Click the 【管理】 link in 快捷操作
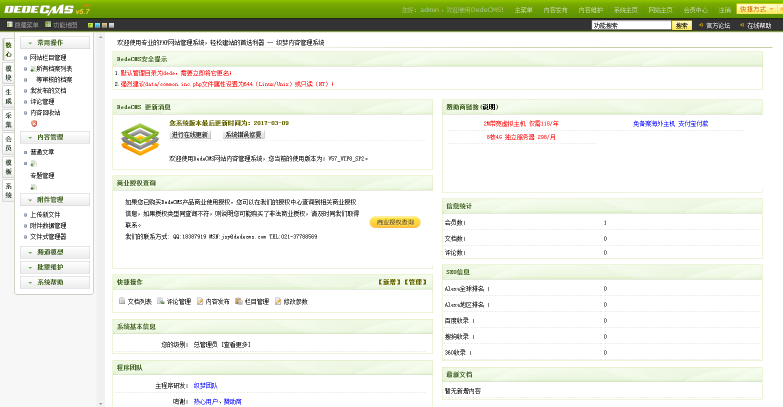 pyautogui.click(x=415, y=282)
